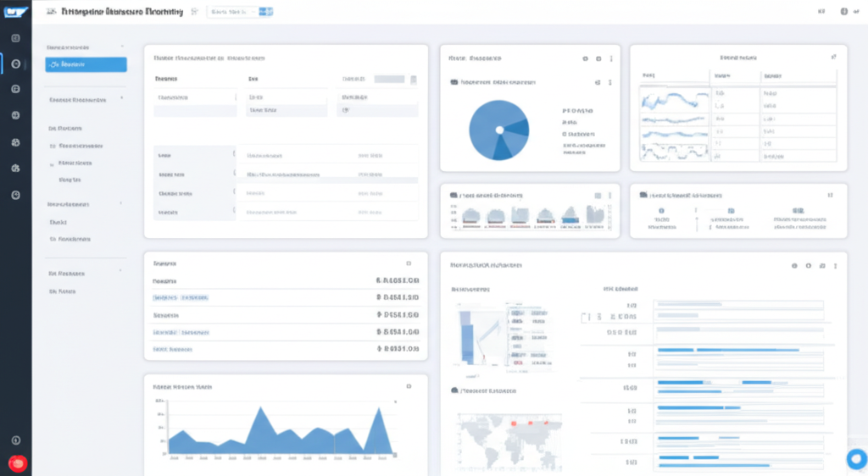Click the second round icon in bottom-right card header
Screen dimensions: 868x476
click(x=808, y=266)
